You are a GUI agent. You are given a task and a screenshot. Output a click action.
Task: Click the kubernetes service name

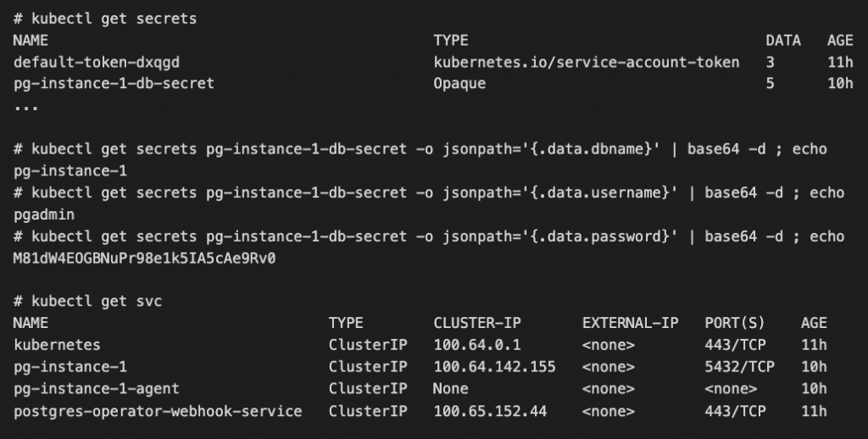(x=57, y=345)
